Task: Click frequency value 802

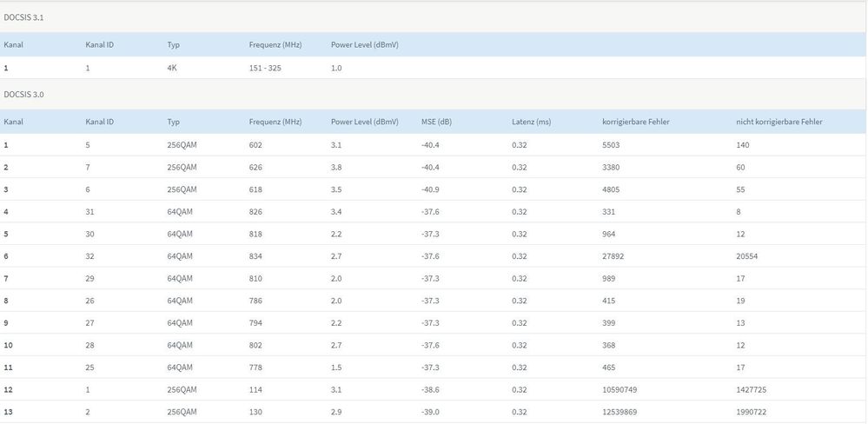Action: (255, 345)
